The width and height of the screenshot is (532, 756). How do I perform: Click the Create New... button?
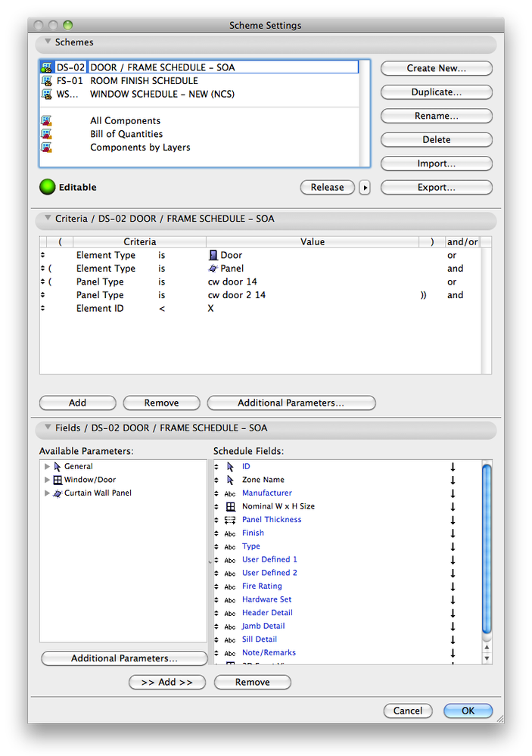tap(437, 68)
